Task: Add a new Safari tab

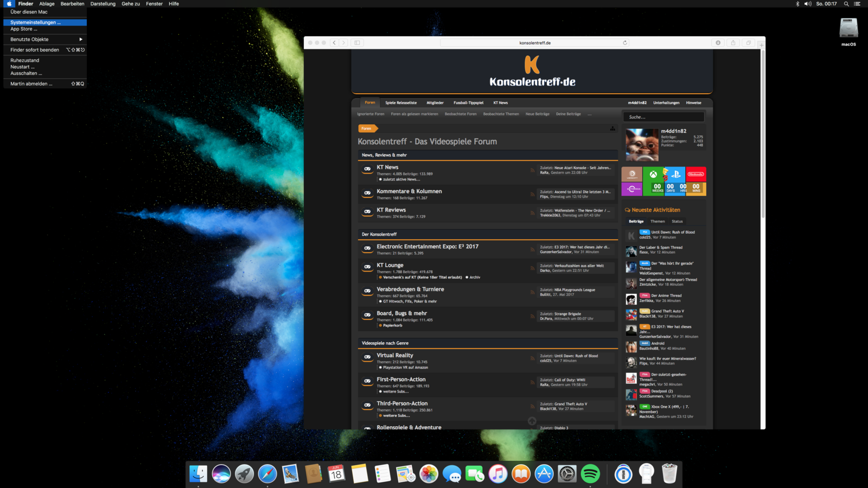Action: point(761,44)
